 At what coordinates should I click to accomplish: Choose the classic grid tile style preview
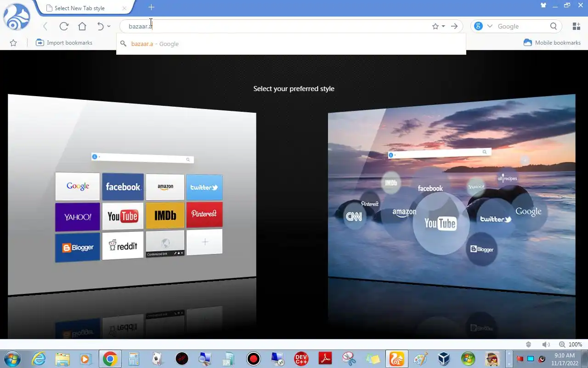pos(132,195)
